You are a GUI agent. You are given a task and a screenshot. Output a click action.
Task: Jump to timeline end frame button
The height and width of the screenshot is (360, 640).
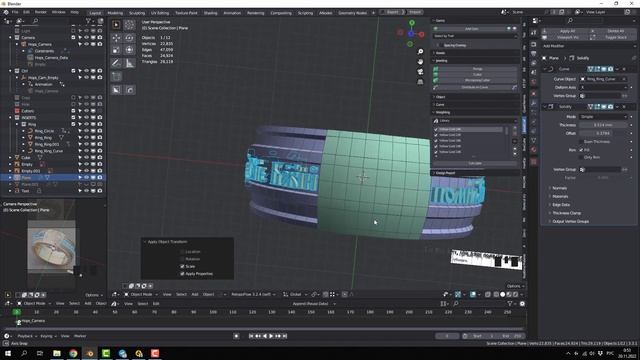point(285,336)
